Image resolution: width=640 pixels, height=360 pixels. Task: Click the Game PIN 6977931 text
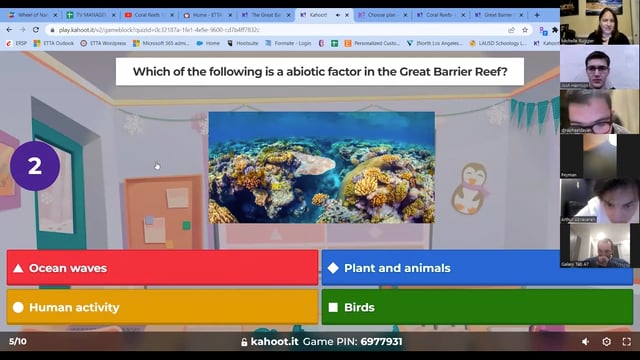coord(353,342)
